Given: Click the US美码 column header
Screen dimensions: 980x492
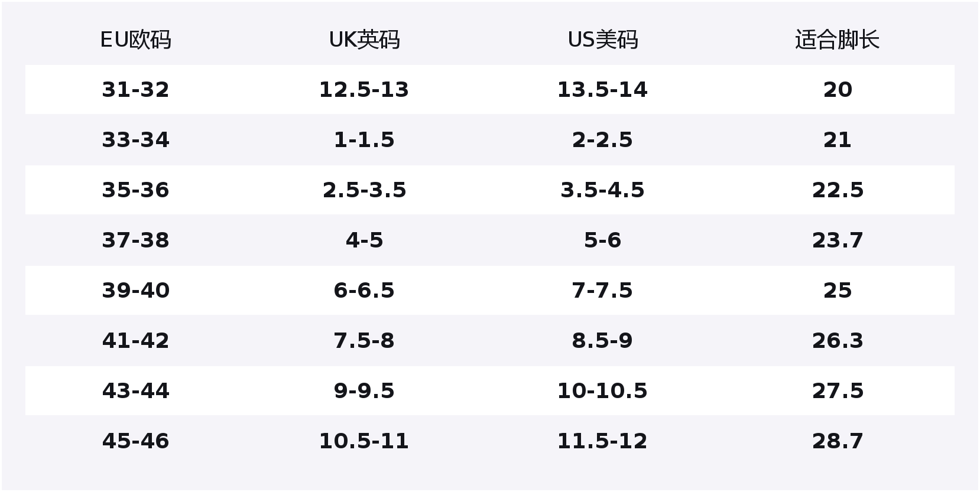Looking at the screenshot, I should point(602,40).
